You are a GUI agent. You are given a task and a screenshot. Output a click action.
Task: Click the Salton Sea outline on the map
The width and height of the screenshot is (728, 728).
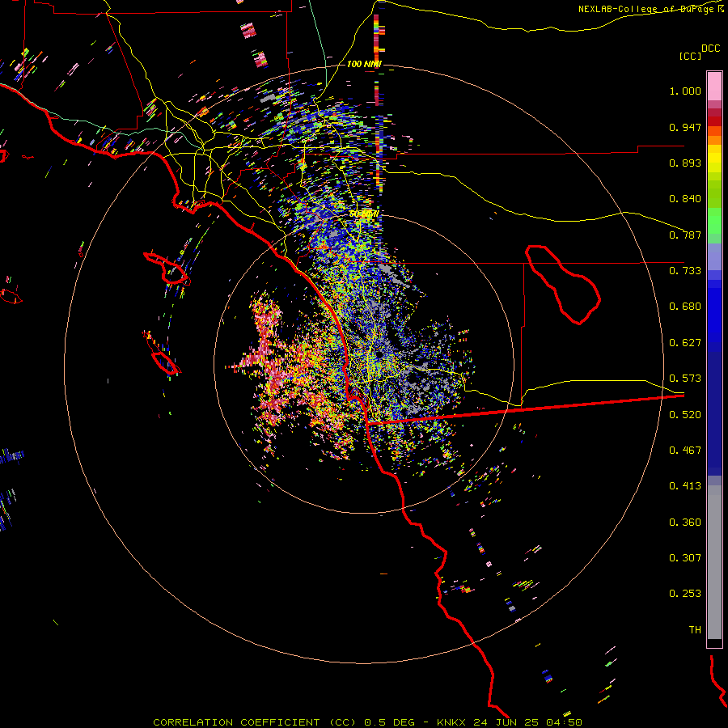coord(563,284)
